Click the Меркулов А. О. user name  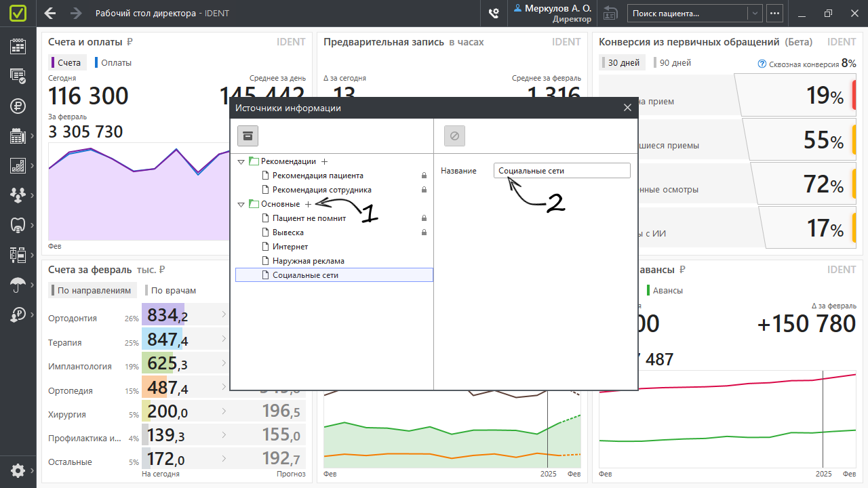[x=557, y=8]
